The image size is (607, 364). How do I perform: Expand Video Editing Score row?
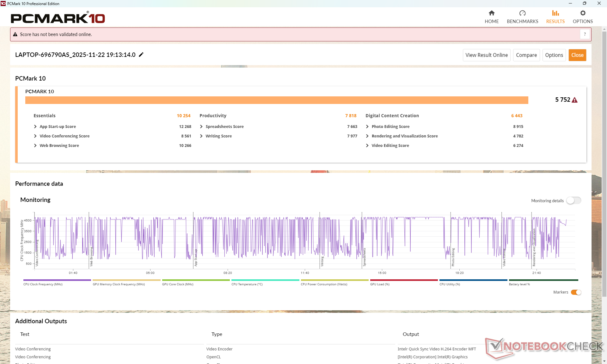(x=367, y=145)
